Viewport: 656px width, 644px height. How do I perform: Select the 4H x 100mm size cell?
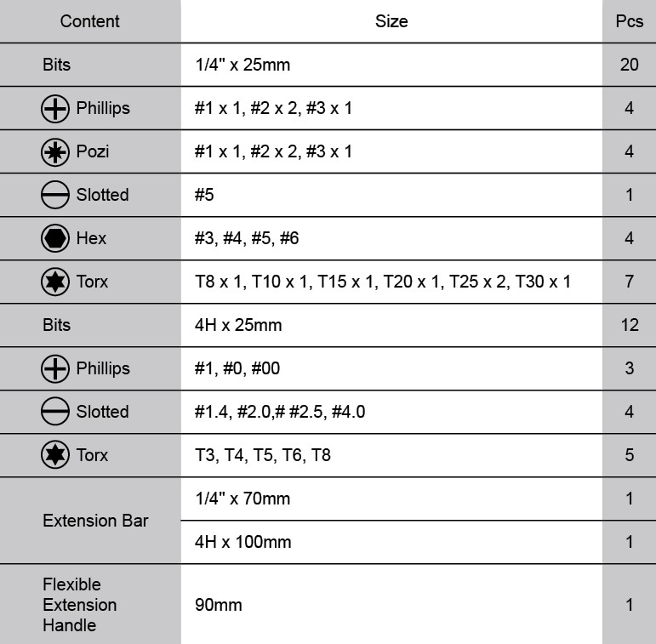(243, 543)
